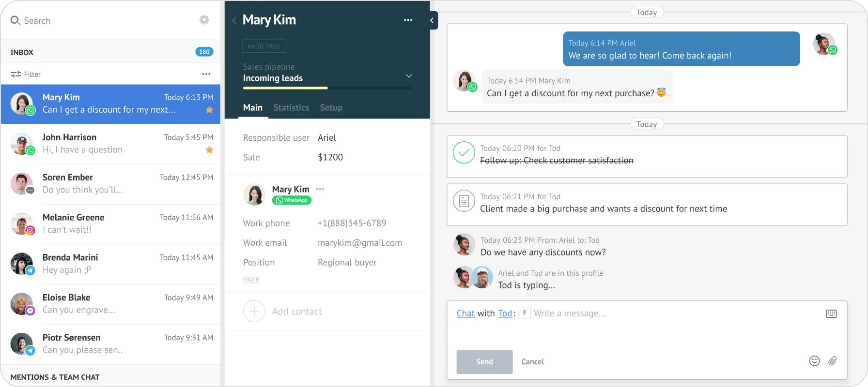Open lead options ellipsis in Mary Kim header
This screenshot has height=387, width=868.
(x=408, y=20)
